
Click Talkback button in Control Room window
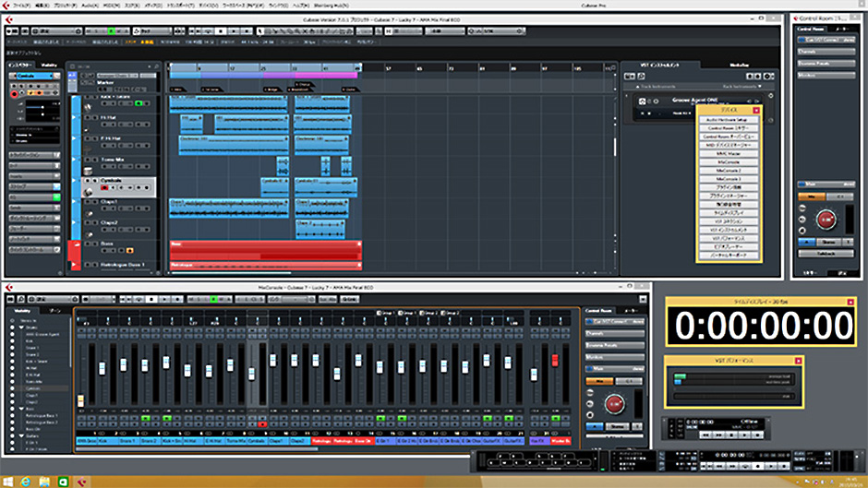pos(826,254)
